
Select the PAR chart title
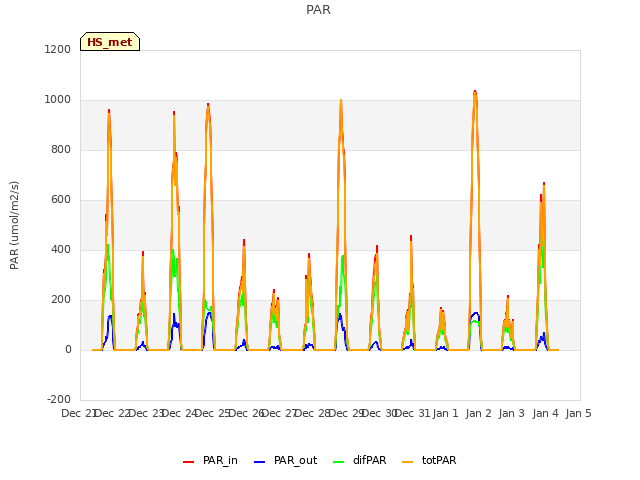pyautogui.click(x=318, y=10)
